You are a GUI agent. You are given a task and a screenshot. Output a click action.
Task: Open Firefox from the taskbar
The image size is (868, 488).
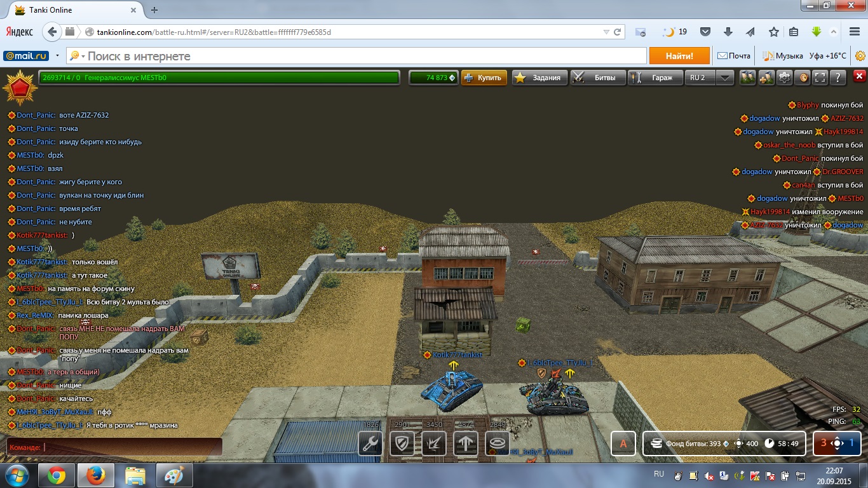pyautogui.click(x=95, y=475)
